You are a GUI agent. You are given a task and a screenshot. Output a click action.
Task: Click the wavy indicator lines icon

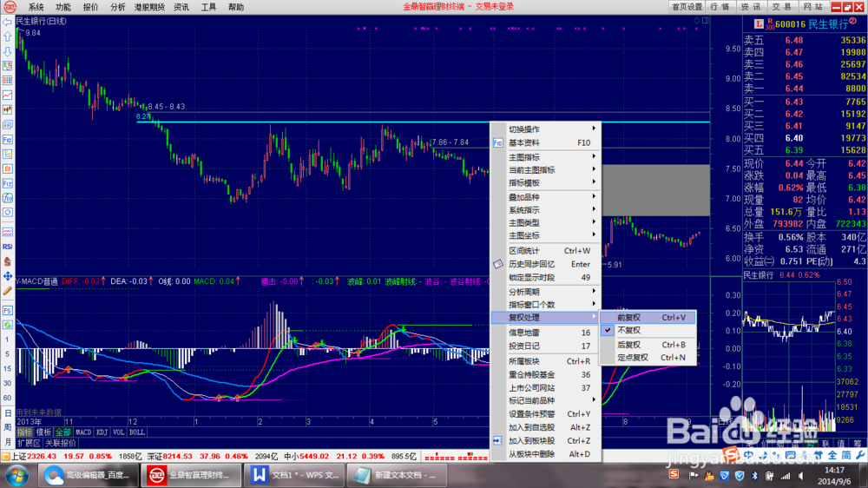point(7,232)
